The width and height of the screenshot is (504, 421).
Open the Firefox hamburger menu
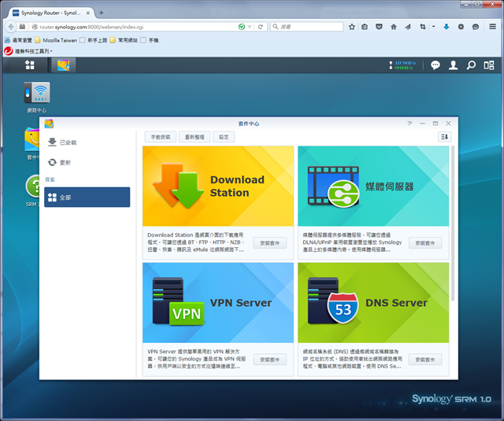pos(492,27)
